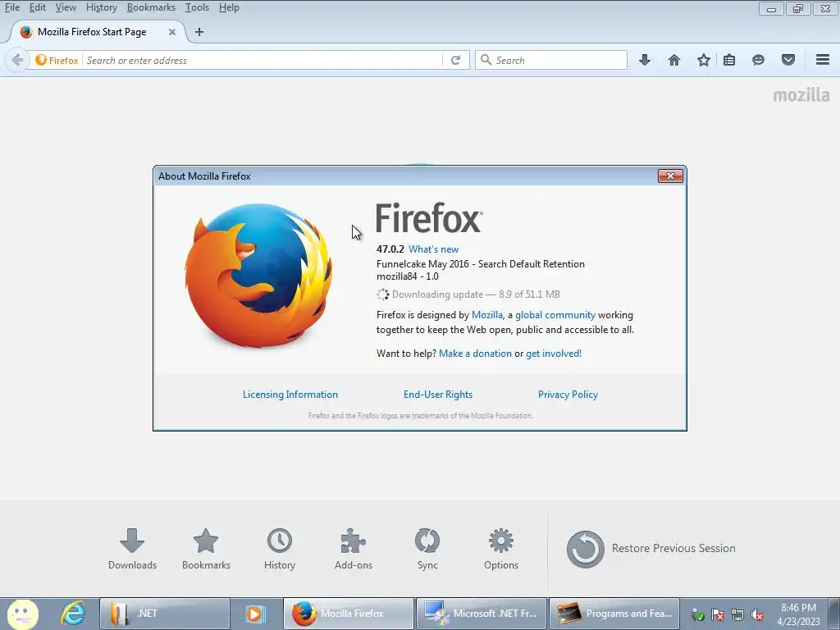Click the Firefox identity icon in address bar
Image resolution: width=840 pixels, height=630 pixels.
(57, 60)
